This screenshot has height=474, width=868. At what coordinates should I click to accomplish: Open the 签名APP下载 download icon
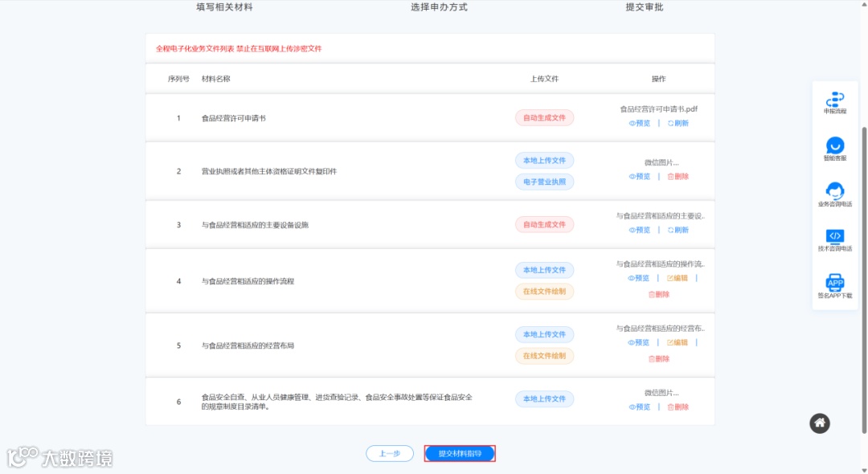(835, 283)
